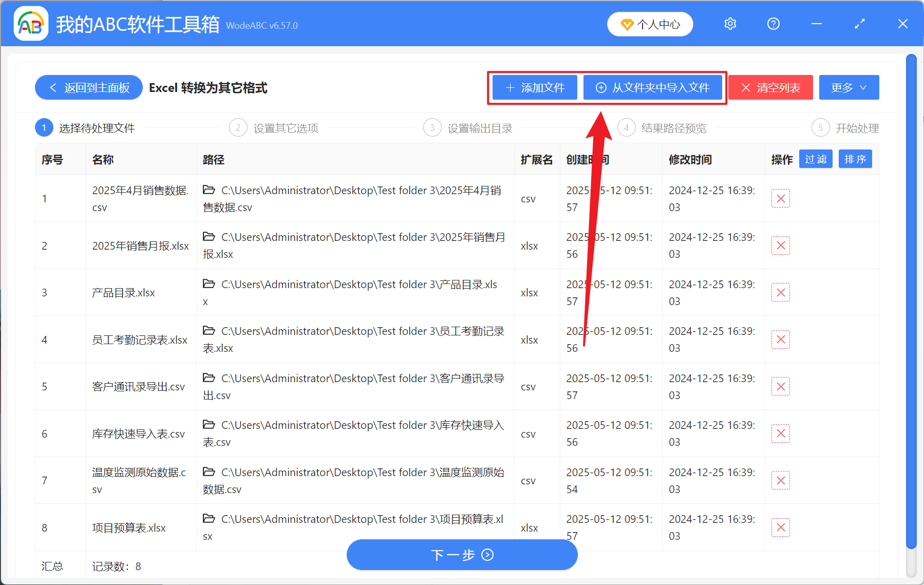Viewport: 924px width, 585px height.
Task: Expand options with the chevron on 返回到主面板
Action: coord(53,87)
